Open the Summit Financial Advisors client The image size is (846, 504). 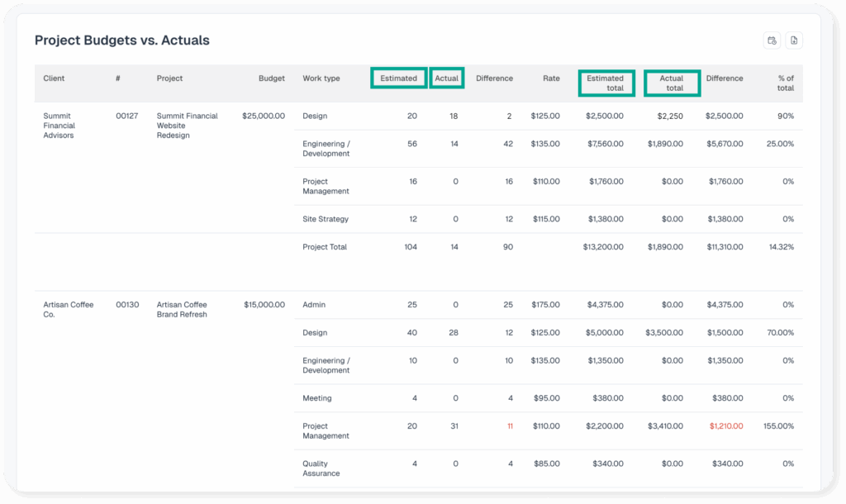[59, 126]
